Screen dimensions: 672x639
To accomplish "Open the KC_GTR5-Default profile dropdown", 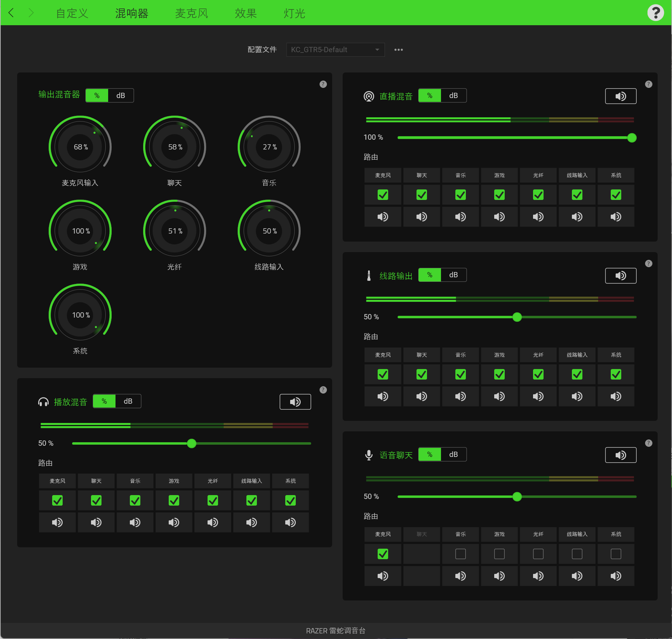I will [x=335, y=50].
